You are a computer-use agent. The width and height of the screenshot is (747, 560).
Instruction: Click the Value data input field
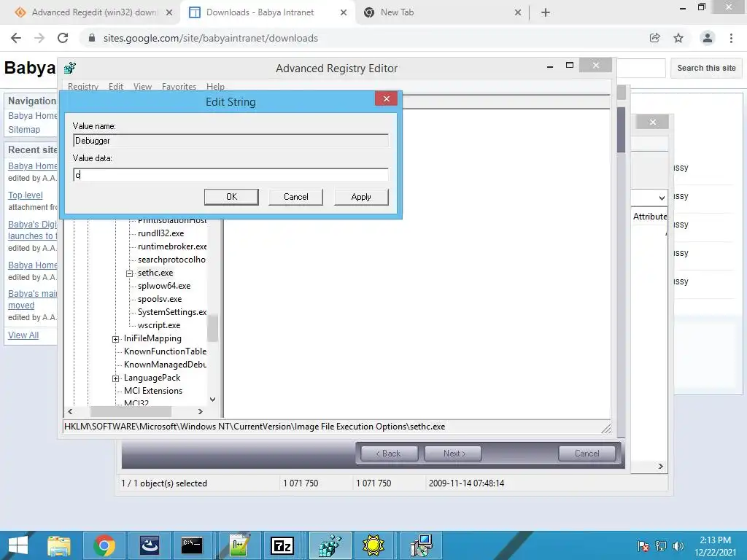(231, 175)
